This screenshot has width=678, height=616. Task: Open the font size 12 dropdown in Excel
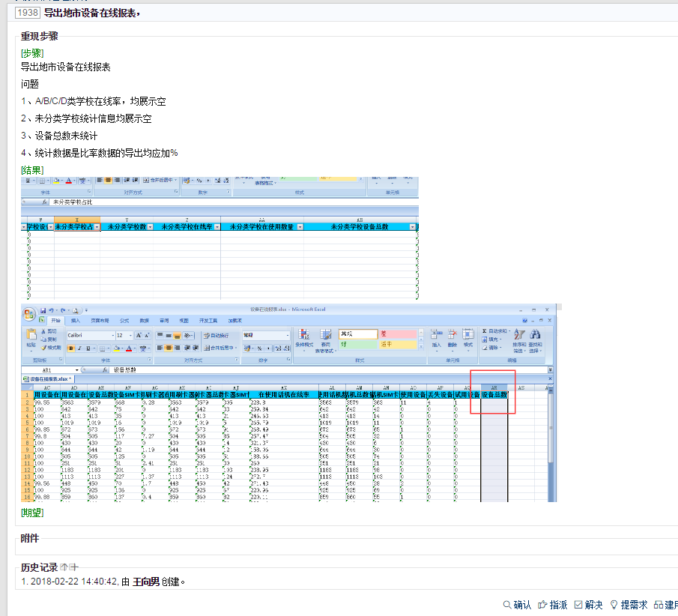[x=130, y=335]
